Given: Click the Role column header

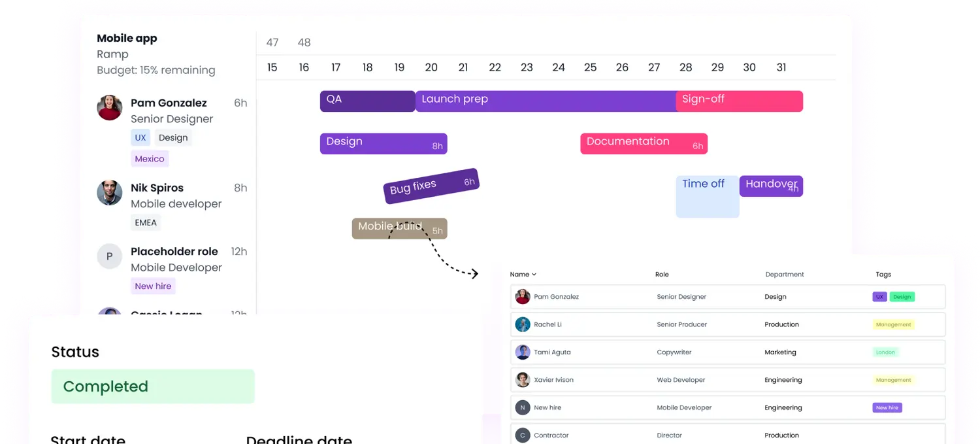Looking at the screenshot, I should (x=662, y=274).
